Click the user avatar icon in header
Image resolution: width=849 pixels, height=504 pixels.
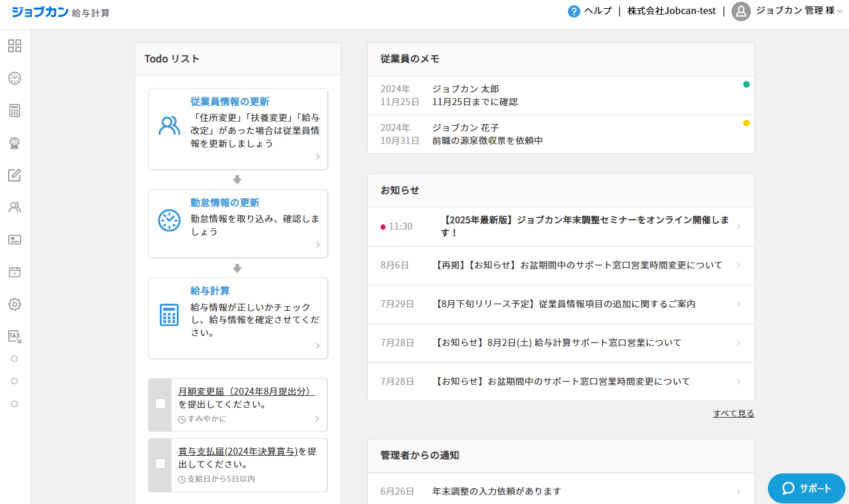point(741,11)
